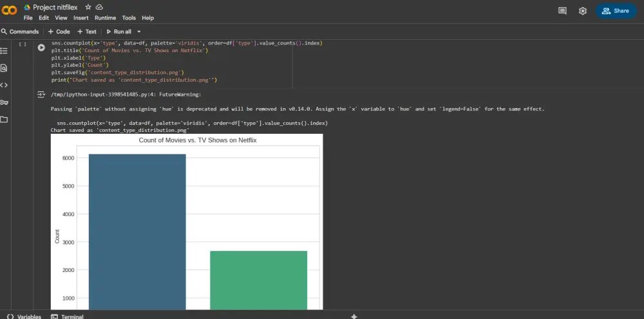Click the green TV Shows bar
This screenshot has width=644, height=319.
(x=259, y=280)
